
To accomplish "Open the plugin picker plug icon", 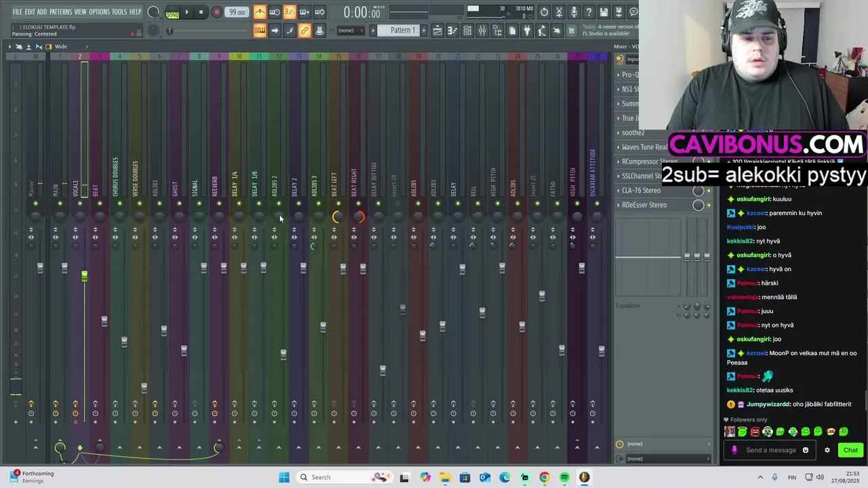I will coord(527,30).
